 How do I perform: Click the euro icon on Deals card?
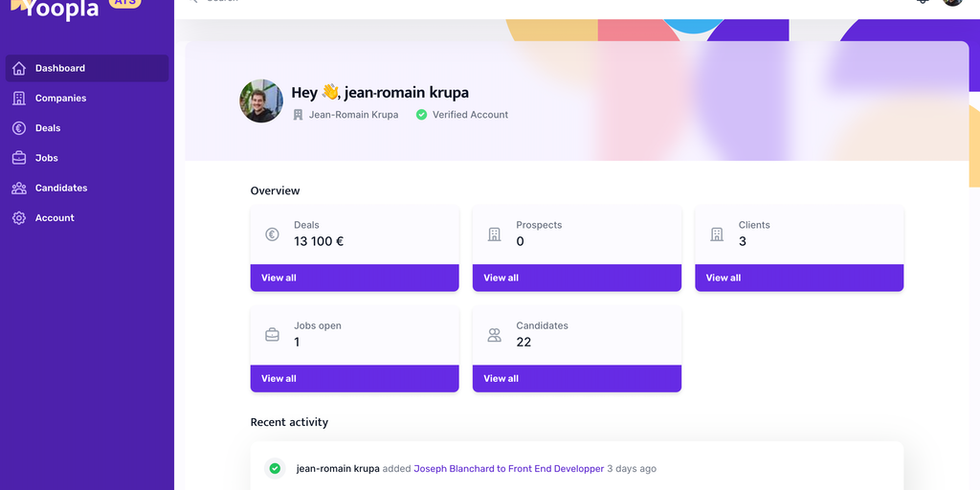(x=272, y=234)
